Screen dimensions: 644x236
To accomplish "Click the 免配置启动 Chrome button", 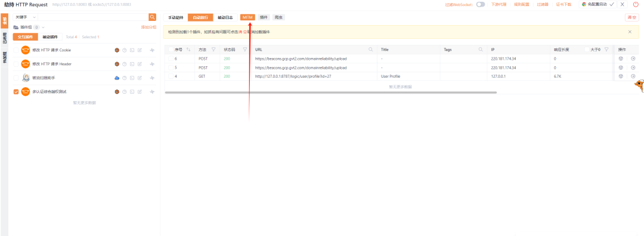I will click(x=597, y=4).
